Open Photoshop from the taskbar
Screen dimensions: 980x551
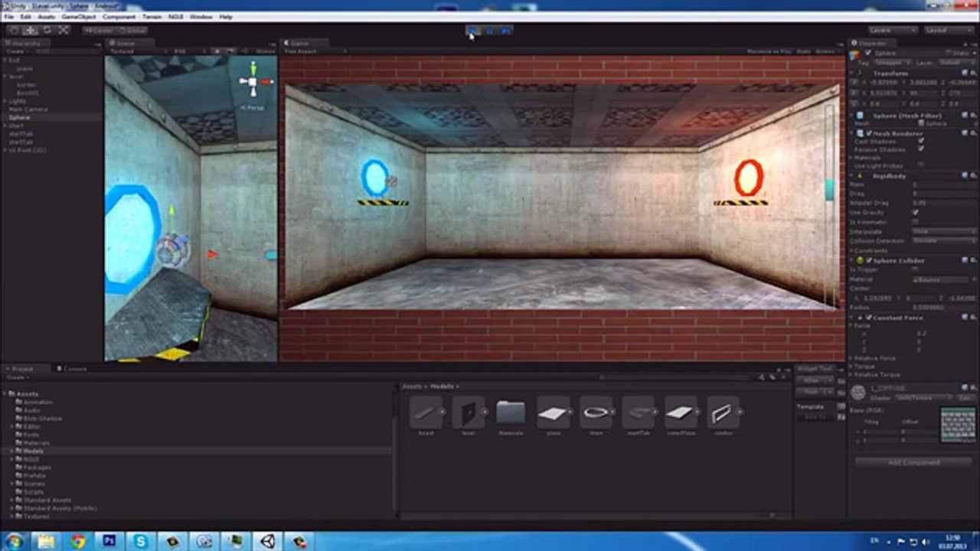pyautogui.click(x=109, y=541)
